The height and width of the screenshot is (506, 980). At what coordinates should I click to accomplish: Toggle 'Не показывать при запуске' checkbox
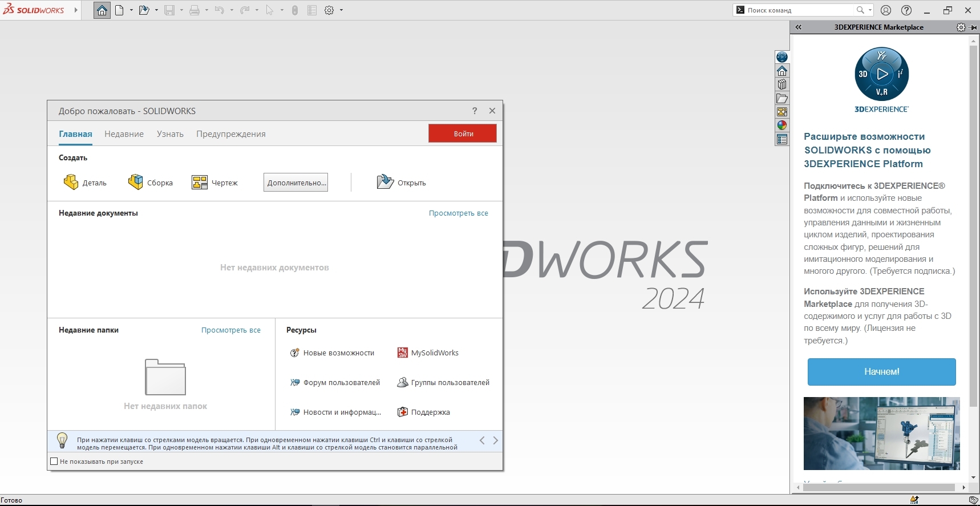click(x=54, y=462)
